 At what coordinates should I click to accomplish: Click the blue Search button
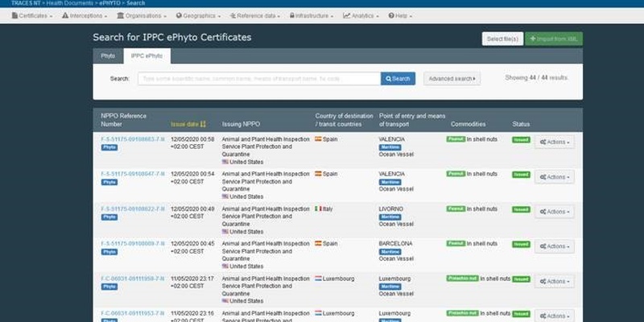pyautogui.click(x=398, y=78)
